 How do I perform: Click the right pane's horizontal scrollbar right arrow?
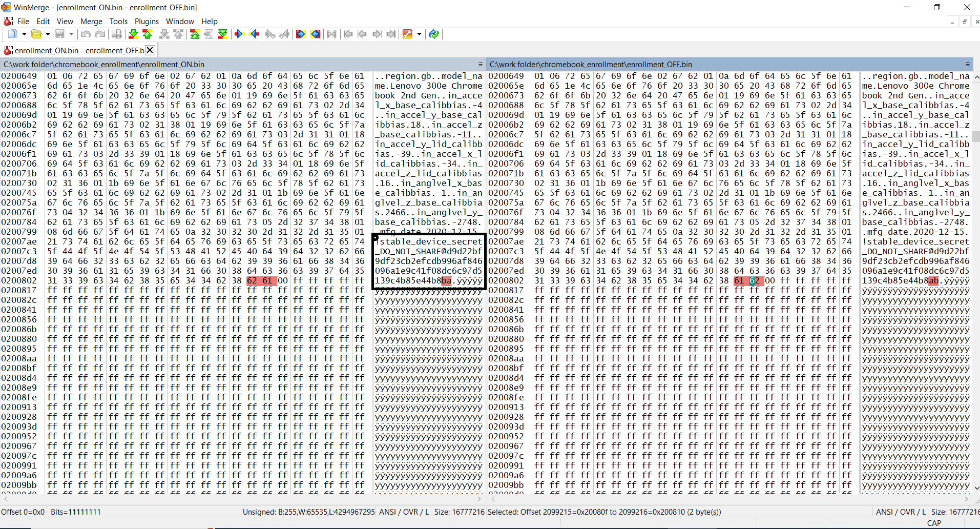click(966, 499)
